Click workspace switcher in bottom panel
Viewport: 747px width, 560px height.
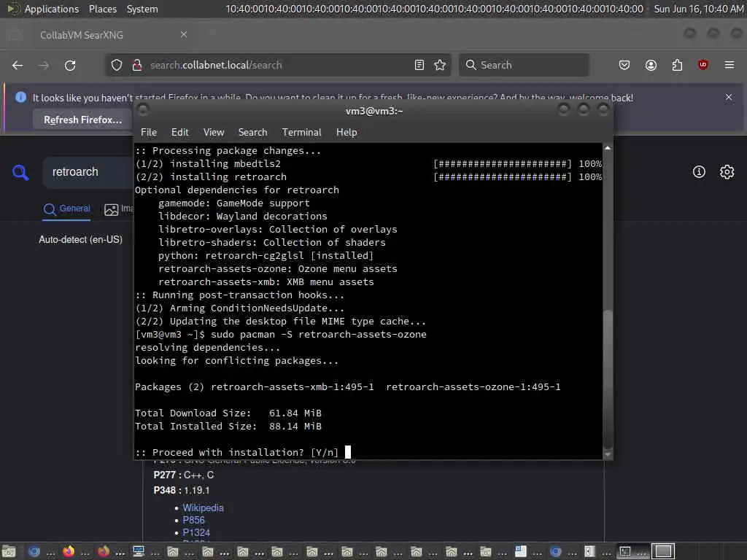pyautogui.click(x=662, y=551)
